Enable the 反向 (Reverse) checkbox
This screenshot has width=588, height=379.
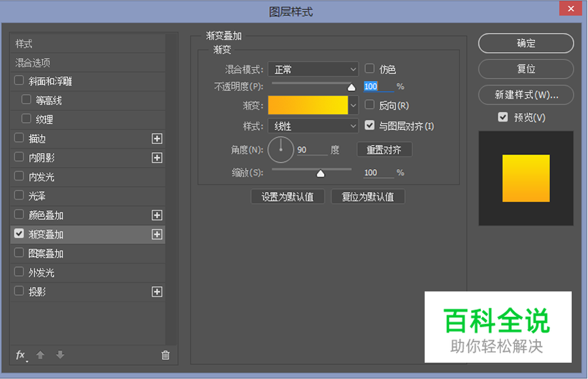[x=370, y=105]
